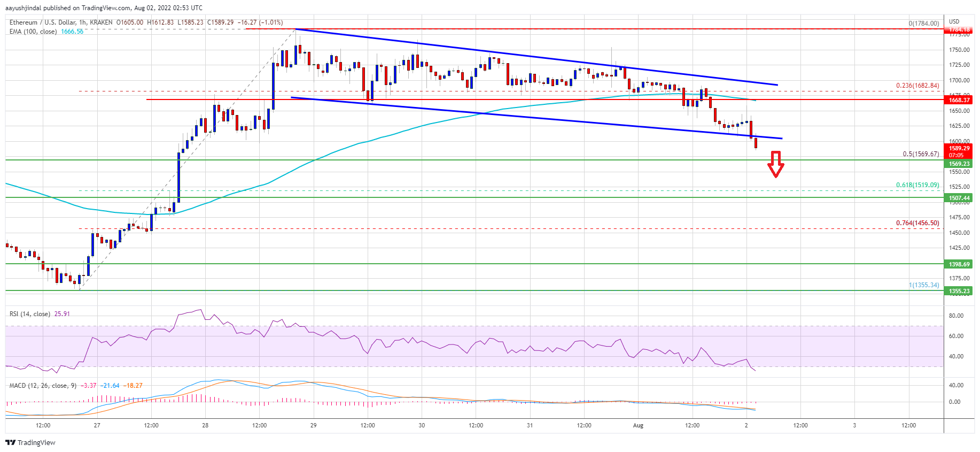The height and width of the screenshot is (452, 980).
Task: Click the '27' date on time axis
Action: tap(97, 426)
